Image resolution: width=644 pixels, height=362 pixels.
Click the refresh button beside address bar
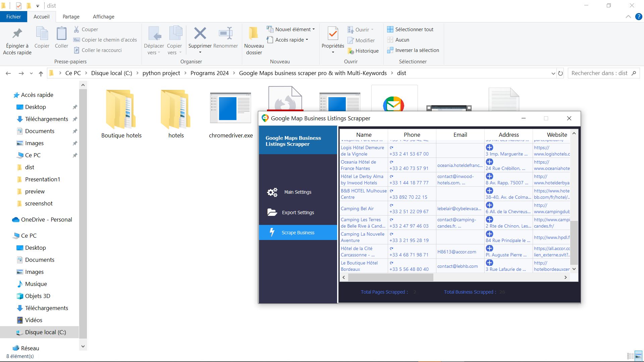[560, 73]
